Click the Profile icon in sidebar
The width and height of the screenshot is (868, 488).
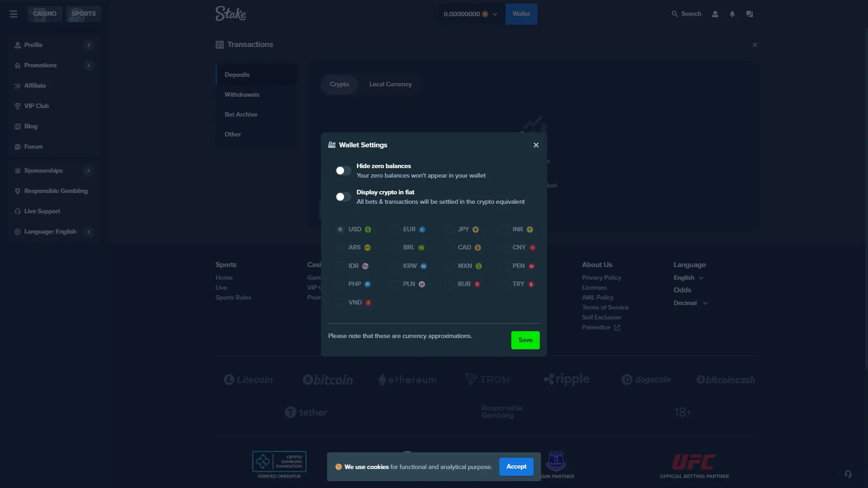coord(18,45)
